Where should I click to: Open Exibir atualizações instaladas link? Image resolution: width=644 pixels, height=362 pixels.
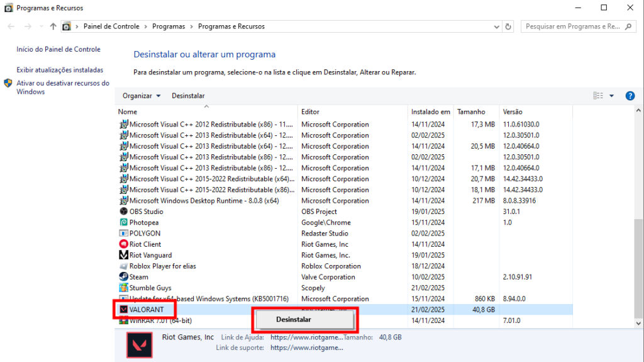pyautogui.click(x=60, y=70)
